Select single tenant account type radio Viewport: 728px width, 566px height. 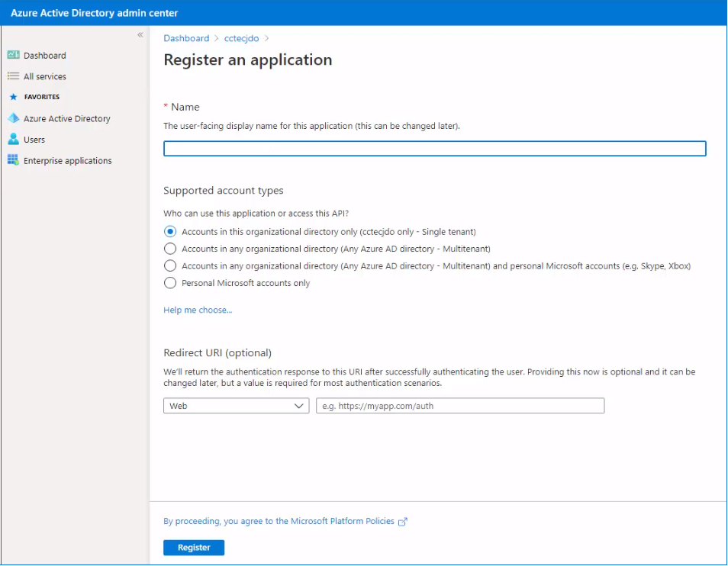[170, 231]
